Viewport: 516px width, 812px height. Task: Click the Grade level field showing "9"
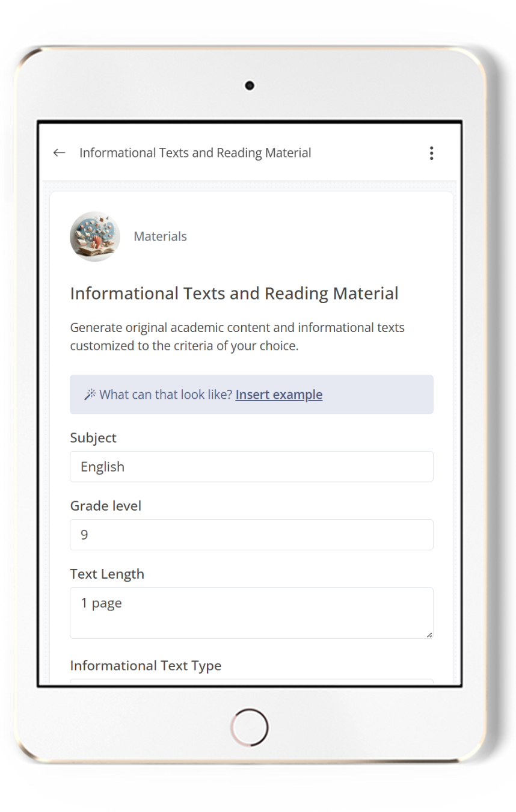pos(251,534)
